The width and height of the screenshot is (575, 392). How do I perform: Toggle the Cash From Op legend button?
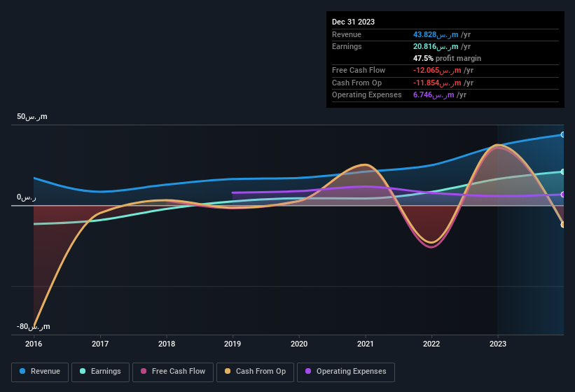[x=255, y=372]
